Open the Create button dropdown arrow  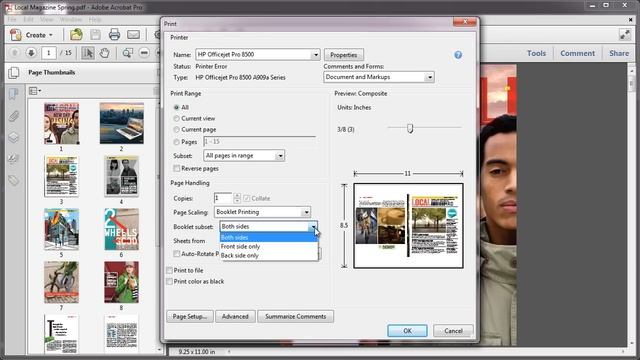(x=51, y=35)
